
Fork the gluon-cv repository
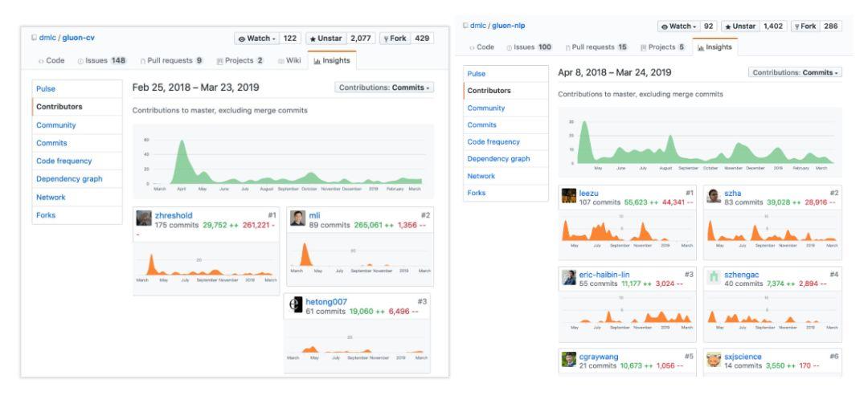pos(395,39)
